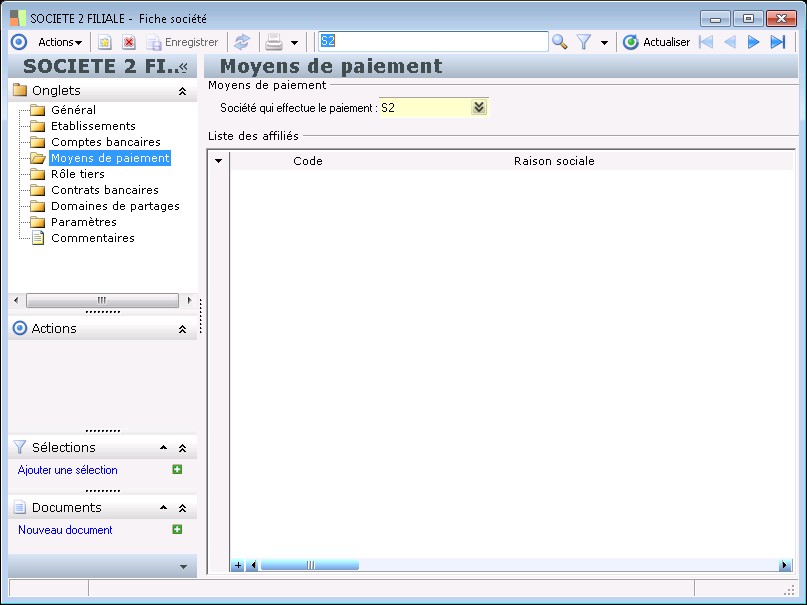The image size is (807, 605).
Task: Open the Société qui effectue le paiement dropdown
Action: pos(478,108)
